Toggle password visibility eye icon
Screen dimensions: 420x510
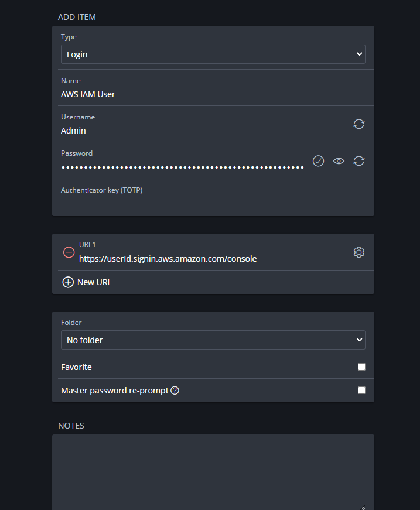[x=339, y=161]
